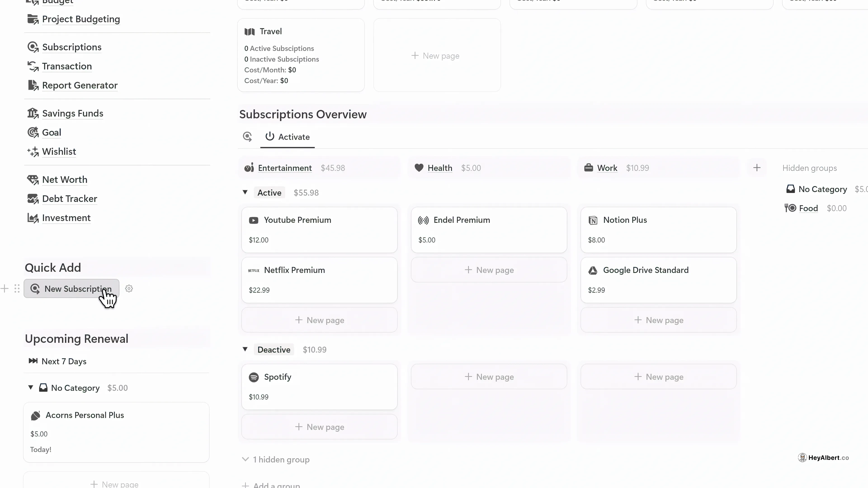The height and width of the screenshot is (488, 868).
Task: Open the Savings Funds link
Action: [x=73, y=113]
